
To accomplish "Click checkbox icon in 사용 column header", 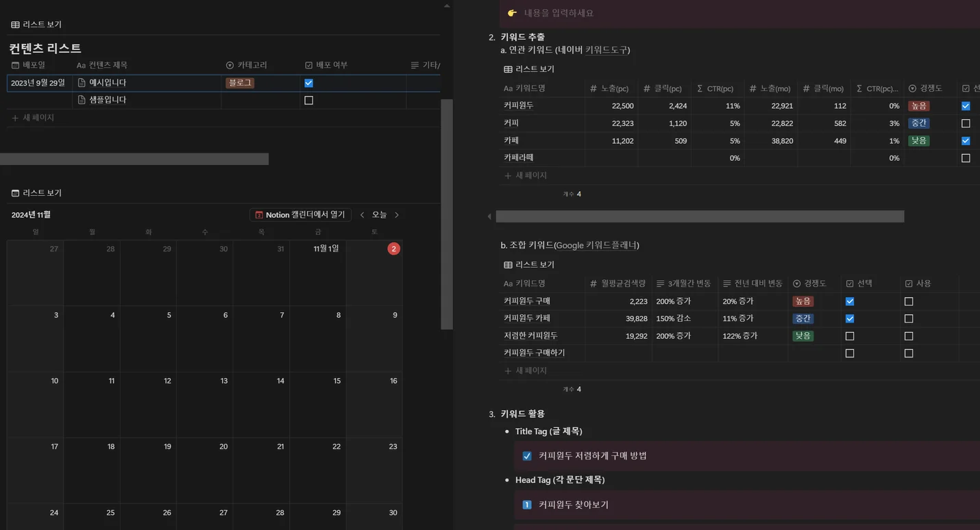I will point(909,283).
